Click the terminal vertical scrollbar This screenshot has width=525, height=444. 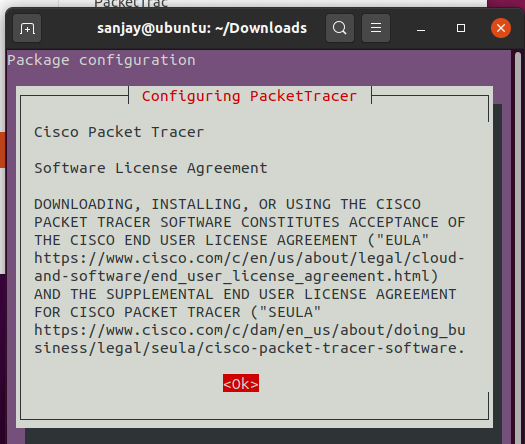coord(518,234)
